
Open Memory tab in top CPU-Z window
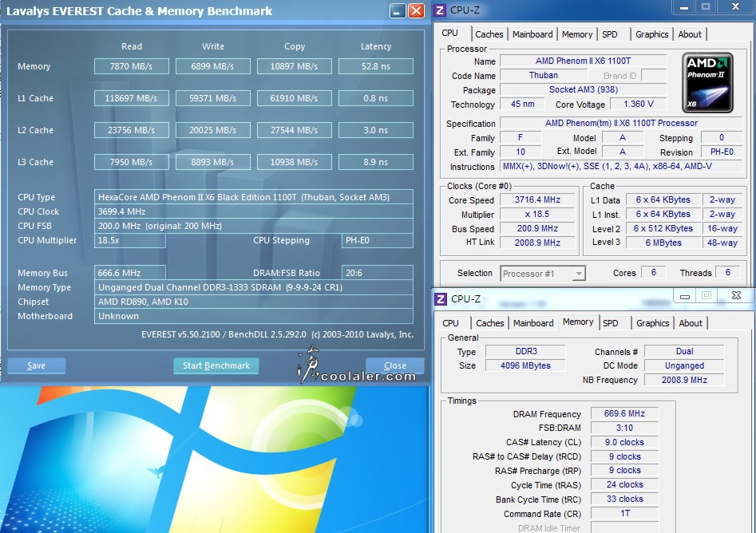point(576,34)
